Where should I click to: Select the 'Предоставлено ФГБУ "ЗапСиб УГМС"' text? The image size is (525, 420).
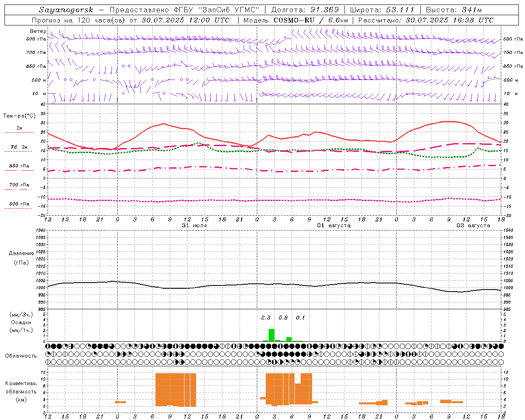(x=185, y=10)
